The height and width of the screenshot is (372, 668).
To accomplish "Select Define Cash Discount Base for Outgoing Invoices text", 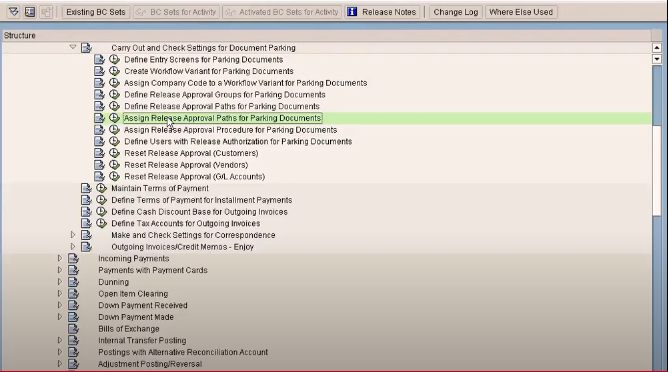I will [199, 212].
